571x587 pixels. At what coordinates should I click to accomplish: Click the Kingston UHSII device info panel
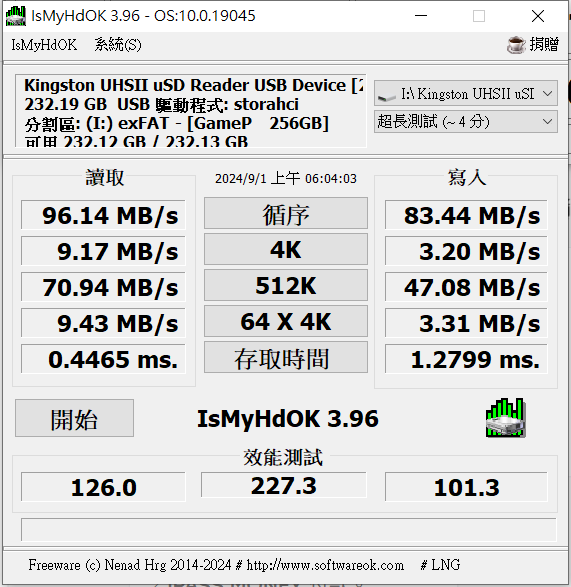[191, 111]
